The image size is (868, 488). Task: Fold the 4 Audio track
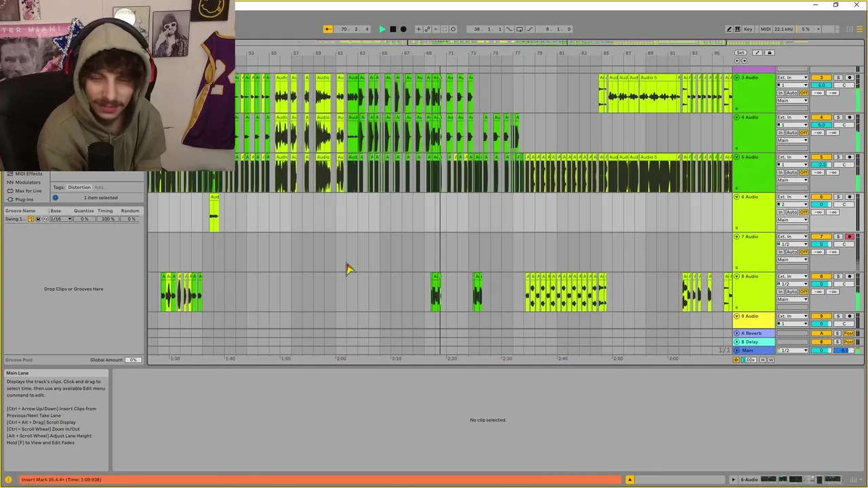[737, 117]
